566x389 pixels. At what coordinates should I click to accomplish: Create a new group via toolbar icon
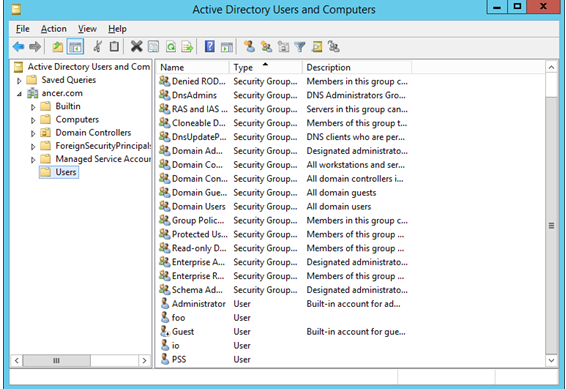[x=266, y=47]
